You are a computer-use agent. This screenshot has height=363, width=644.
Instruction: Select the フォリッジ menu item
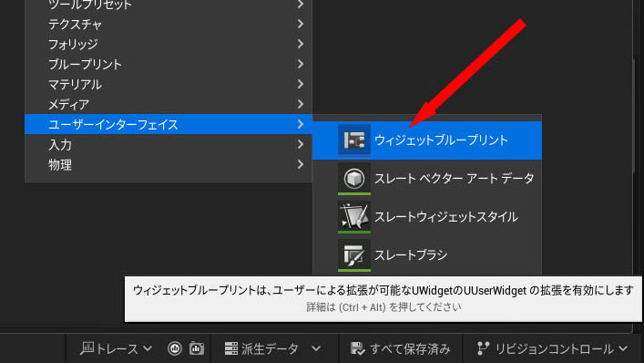169,44
